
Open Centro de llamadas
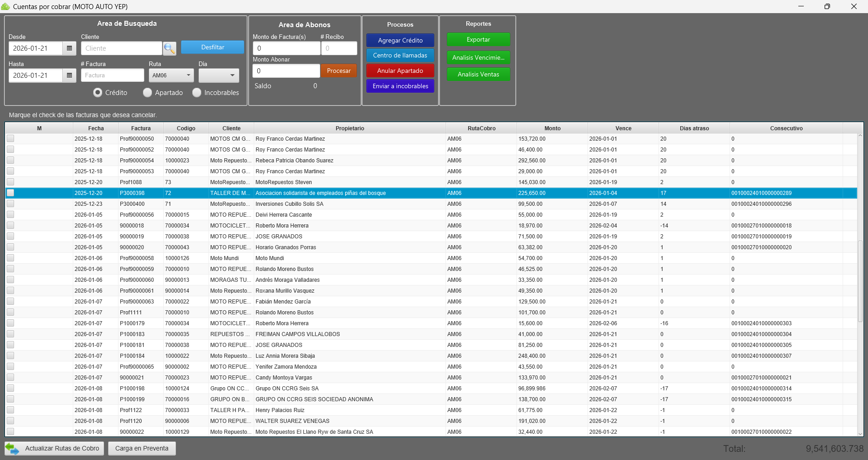(x=400, y=55)
